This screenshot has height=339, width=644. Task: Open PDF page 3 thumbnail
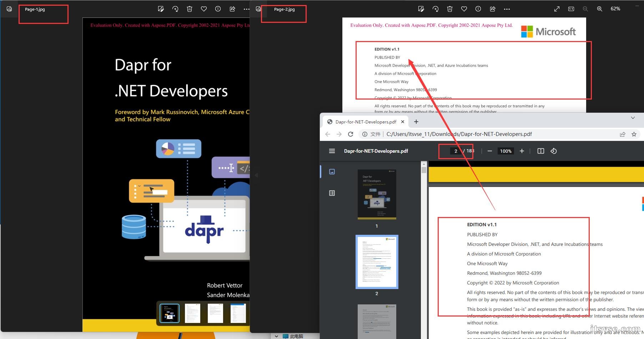coord(377,321)
